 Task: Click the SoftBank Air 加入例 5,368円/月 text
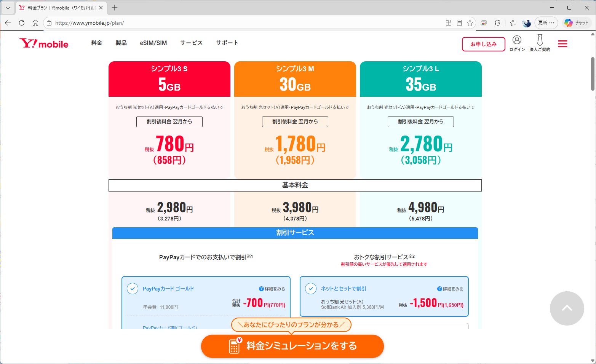(352, 307)
